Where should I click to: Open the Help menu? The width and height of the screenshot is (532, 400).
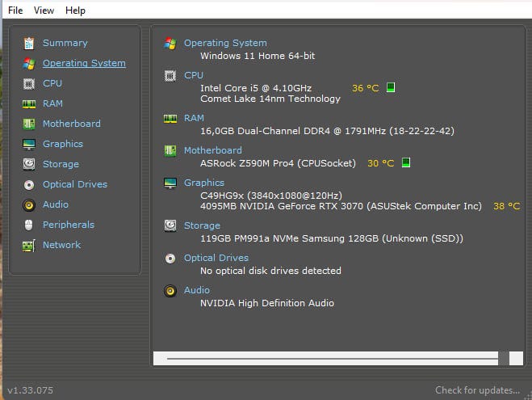tap(75, 11)
